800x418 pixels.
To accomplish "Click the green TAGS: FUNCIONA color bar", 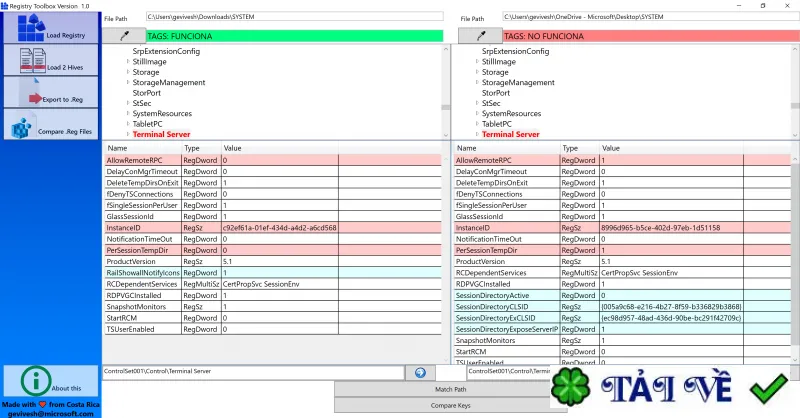I will coord(295,36).
